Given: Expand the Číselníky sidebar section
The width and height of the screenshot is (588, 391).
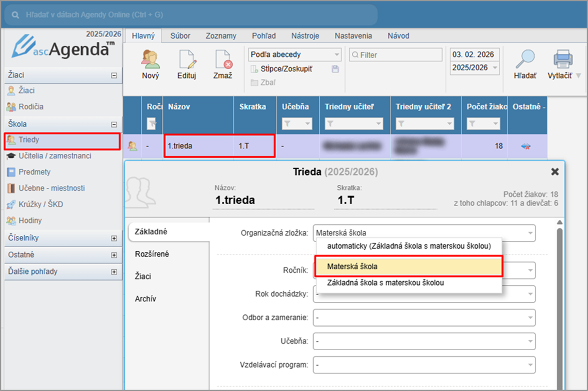Looking at the screenshot, I should tap(114, 238).
